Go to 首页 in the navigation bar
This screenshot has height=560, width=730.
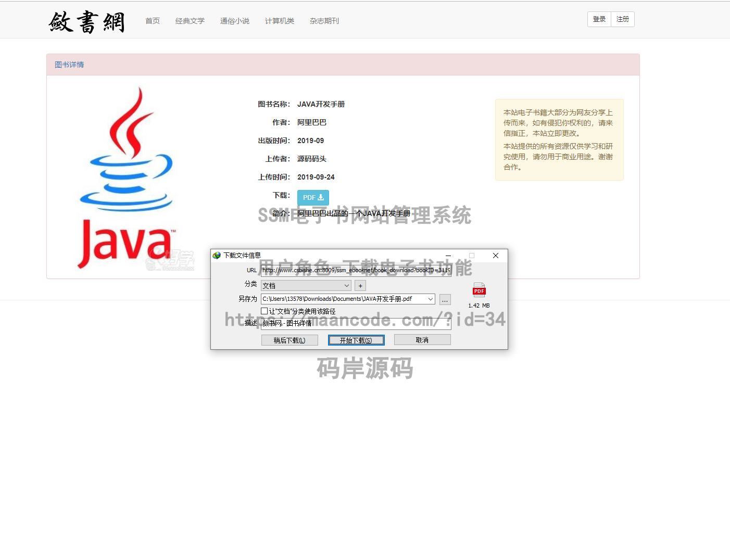pyautogui.click(x=153, y=21)
